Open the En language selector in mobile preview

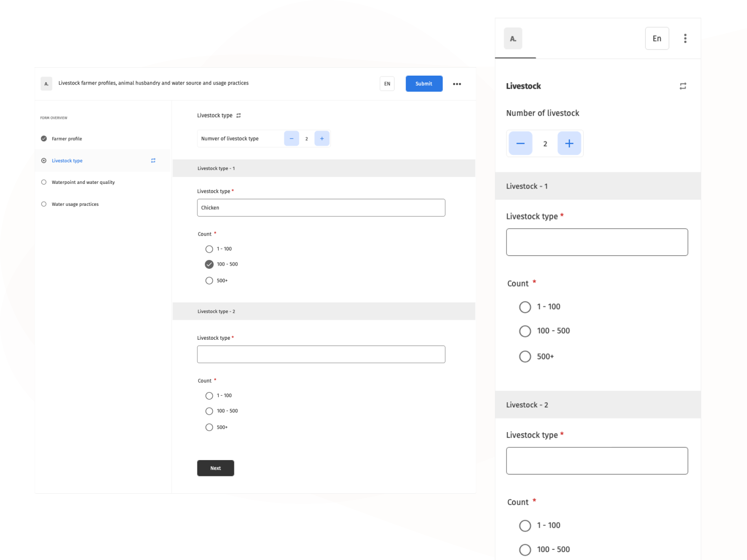point(657,38)
